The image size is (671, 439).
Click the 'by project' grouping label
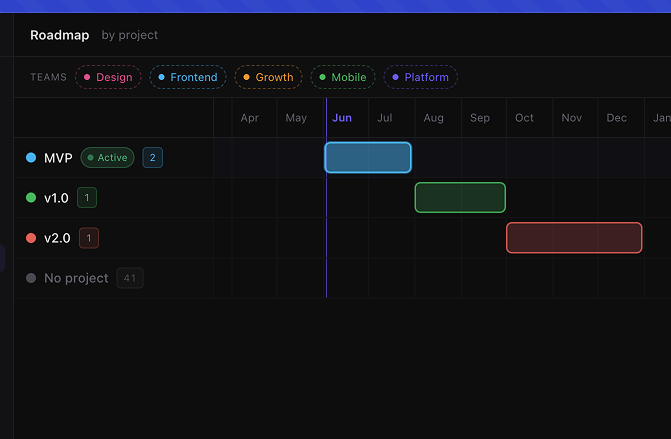tap(130, 35)
